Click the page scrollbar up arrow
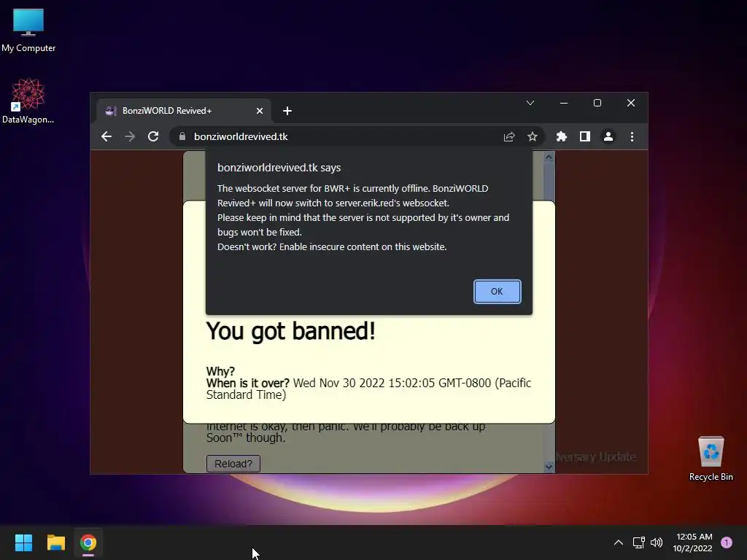This screenshot has height=560, width=747. (549, 157)
